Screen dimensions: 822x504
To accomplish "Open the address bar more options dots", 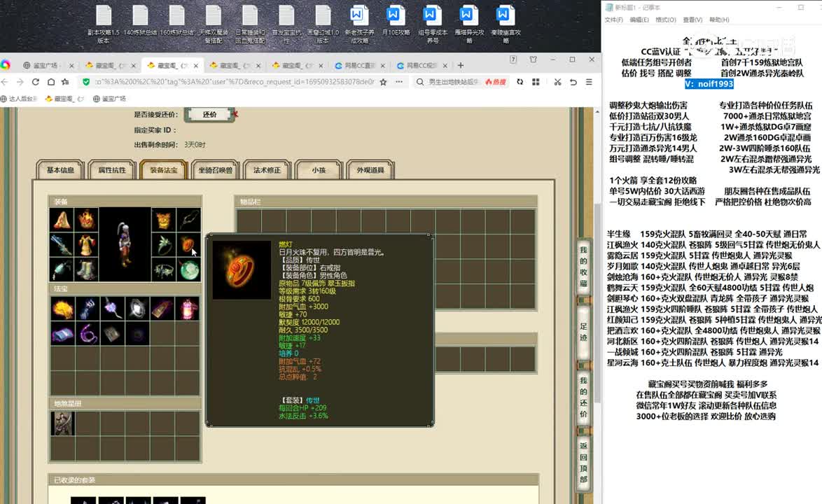I will click(x=399, y=82).
